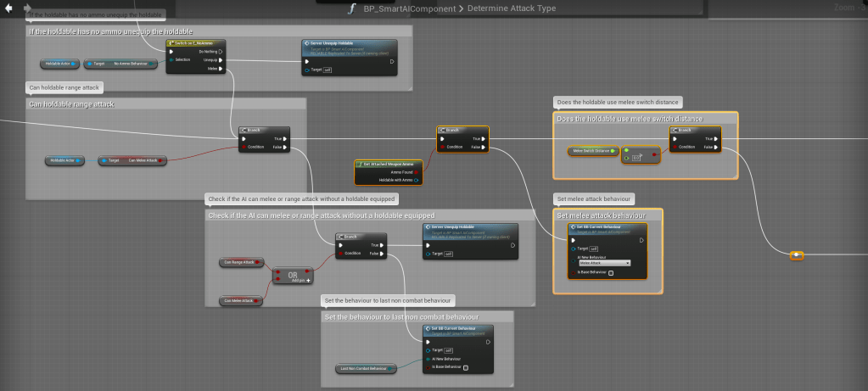Viewport: 868px width, 391px height.
Task: Click the reroute node on the wire
Action: pyautogui.click(x=797, y=255)
